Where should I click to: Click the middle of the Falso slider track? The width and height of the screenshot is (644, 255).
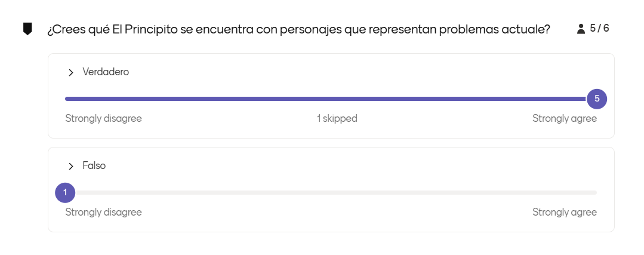(331, 192)
